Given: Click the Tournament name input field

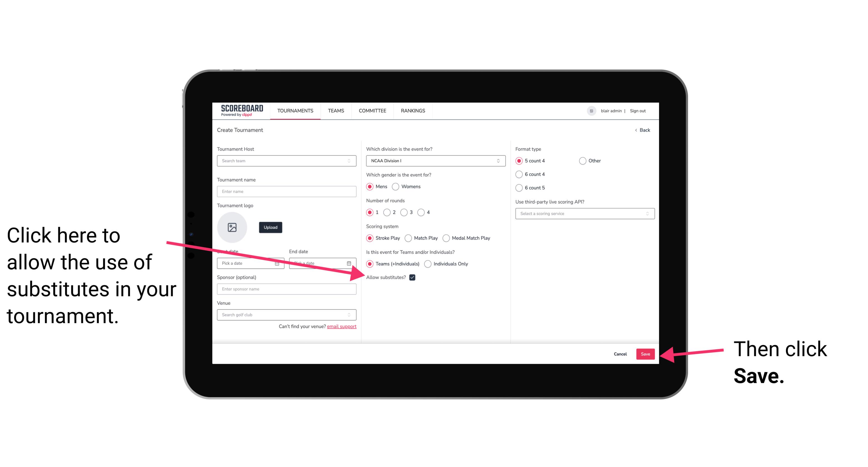Looking at the screenshot, I should [286, 191].
